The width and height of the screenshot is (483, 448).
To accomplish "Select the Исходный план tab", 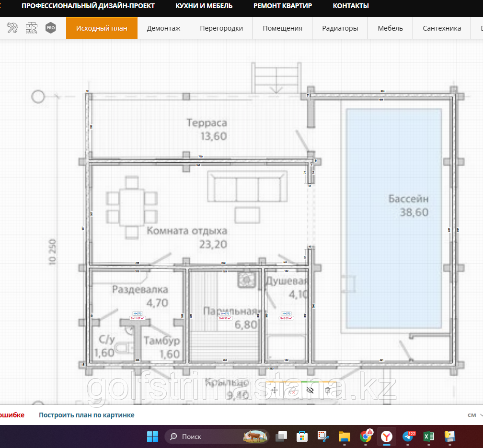I will pos(102,28).
